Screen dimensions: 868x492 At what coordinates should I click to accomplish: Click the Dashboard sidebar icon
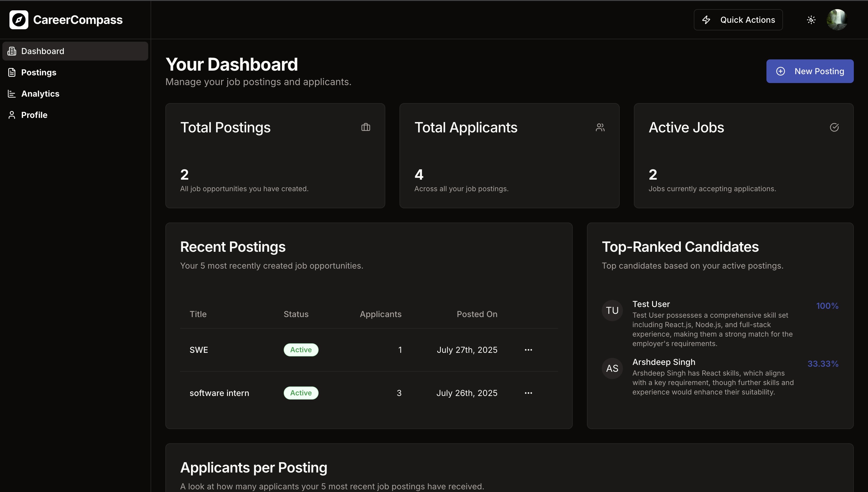(12, 51)
